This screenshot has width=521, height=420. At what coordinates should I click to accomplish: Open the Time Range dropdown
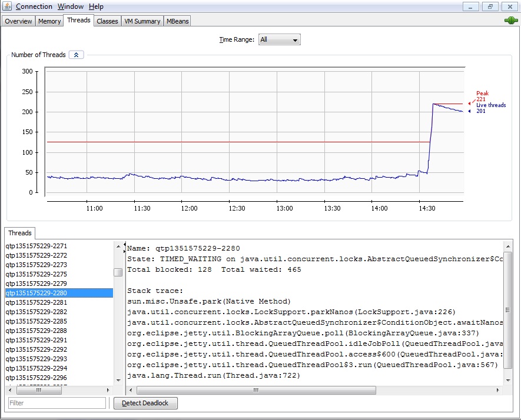279,40
